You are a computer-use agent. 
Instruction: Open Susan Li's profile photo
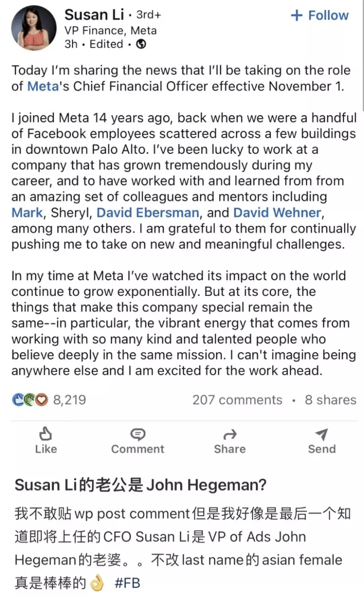pyautogui.click(x=34, y=28)
